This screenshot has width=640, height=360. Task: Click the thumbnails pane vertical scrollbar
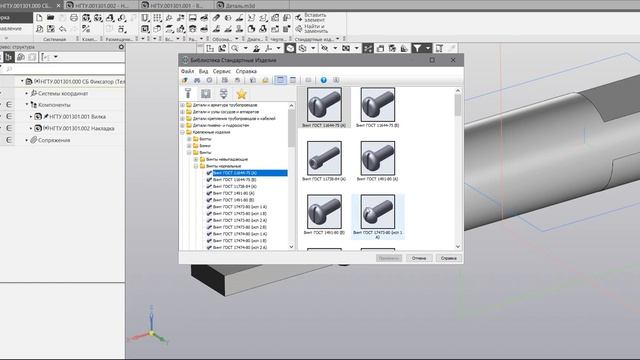click(x=458, y=168)
